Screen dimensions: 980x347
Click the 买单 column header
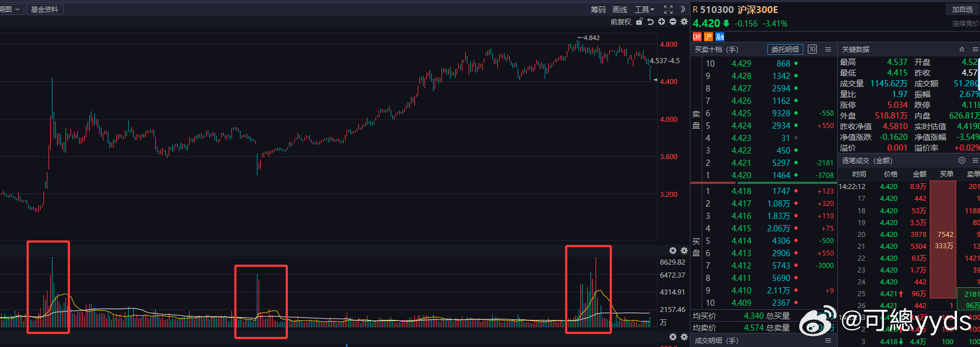(x=947, y=174)
